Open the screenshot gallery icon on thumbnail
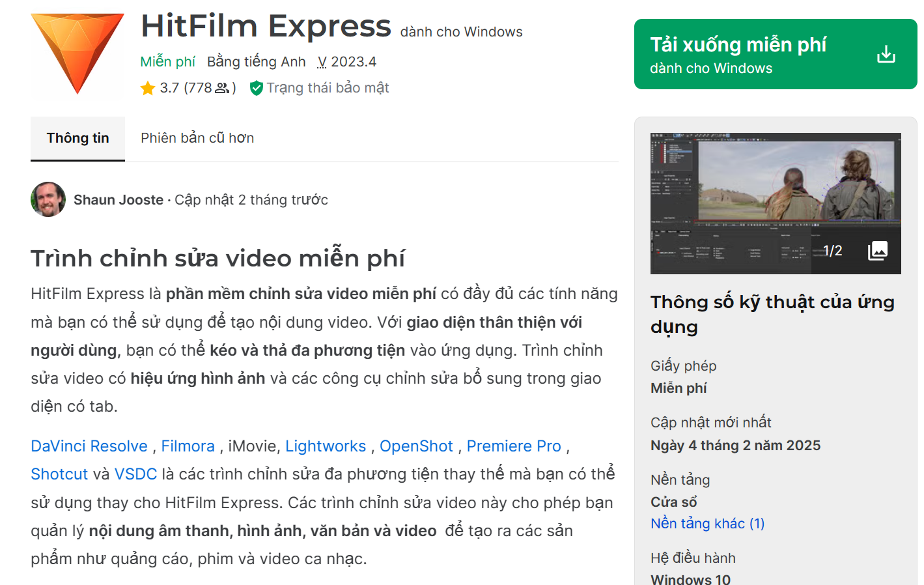 pos(878,251)
